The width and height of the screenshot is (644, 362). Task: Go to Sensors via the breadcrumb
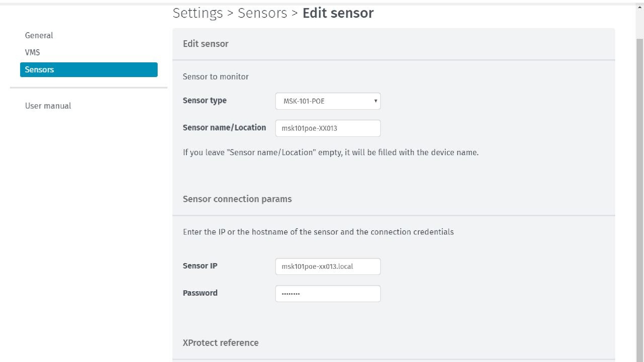click(262, 13)
